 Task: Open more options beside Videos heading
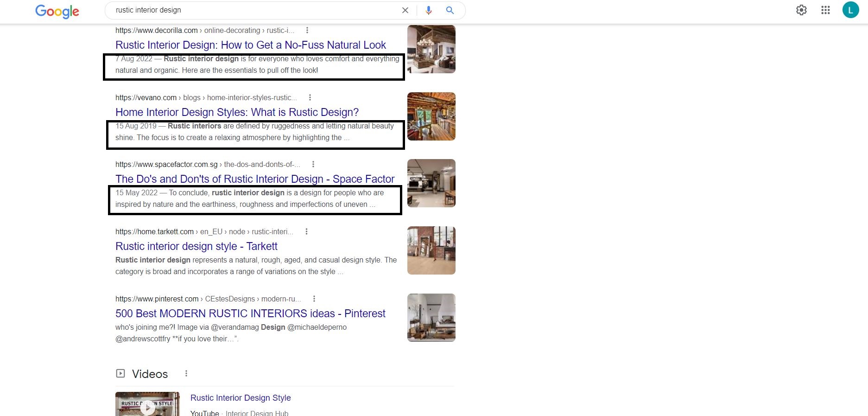[x=186, y=373]
